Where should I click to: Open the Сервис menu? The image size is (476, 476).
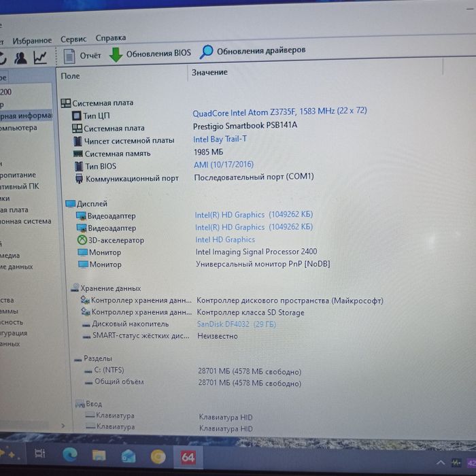(x=73, y=39)
